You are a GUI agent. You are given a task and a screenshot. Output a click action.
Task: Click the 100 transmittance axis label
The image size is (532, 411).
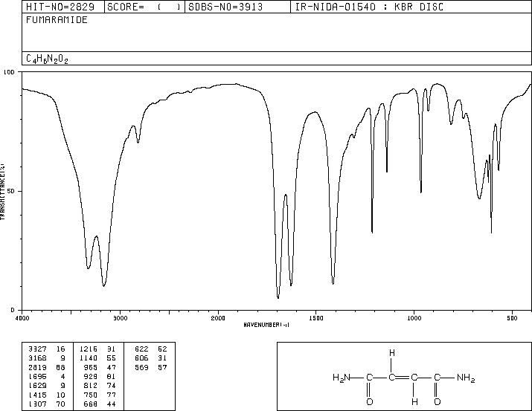[10, 72]
